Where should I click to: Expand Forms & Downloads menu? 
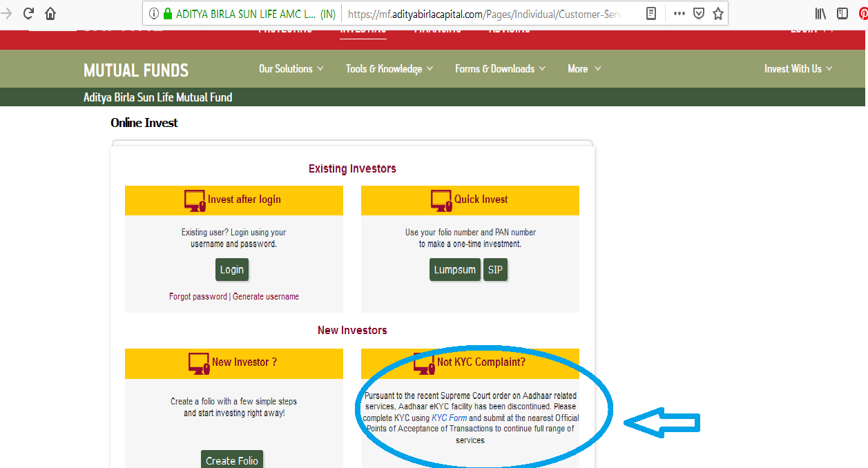click(500, 69)
